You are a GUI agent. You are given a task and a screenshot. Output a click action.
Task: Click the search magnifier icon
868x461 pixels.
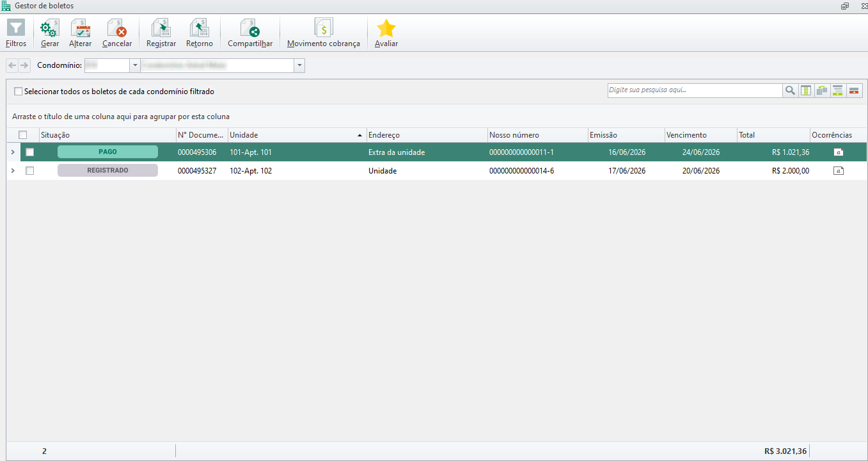(x=791, y=90)
